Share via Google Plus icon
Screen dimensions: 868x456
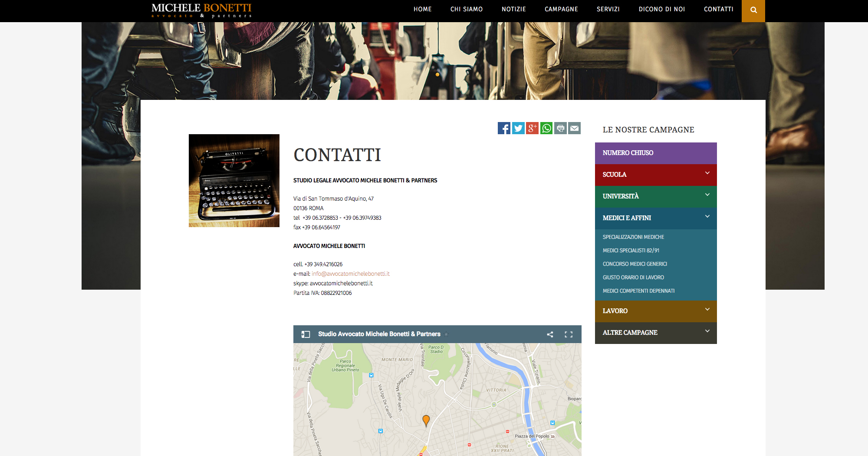coord(532,128)
